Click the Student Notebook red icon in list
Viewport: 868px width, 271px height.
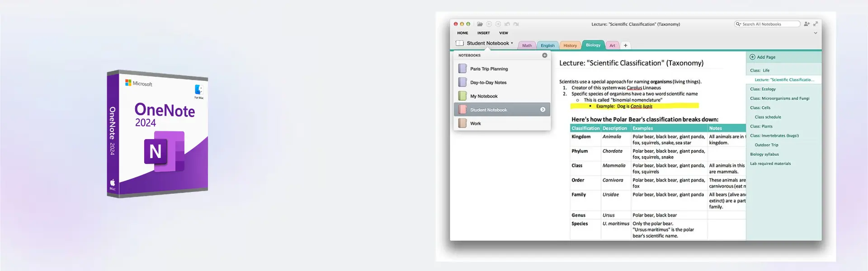[x=462, y=109]
